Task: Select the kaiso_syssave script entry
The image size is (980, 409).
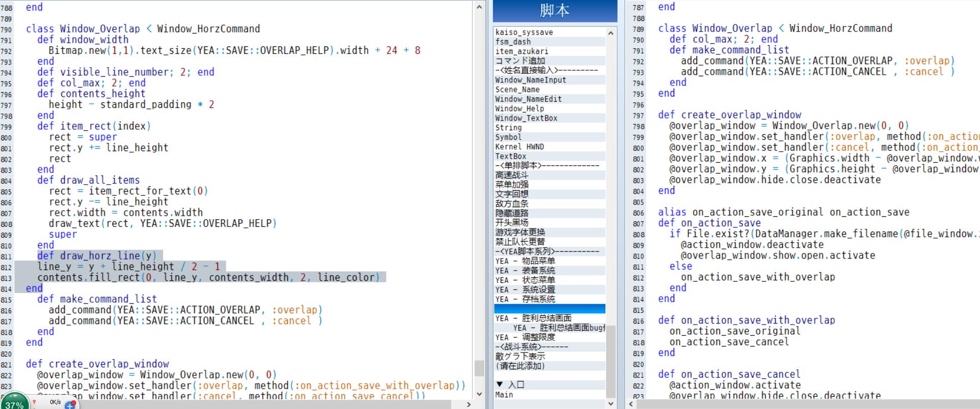Action: click(524, 32)
